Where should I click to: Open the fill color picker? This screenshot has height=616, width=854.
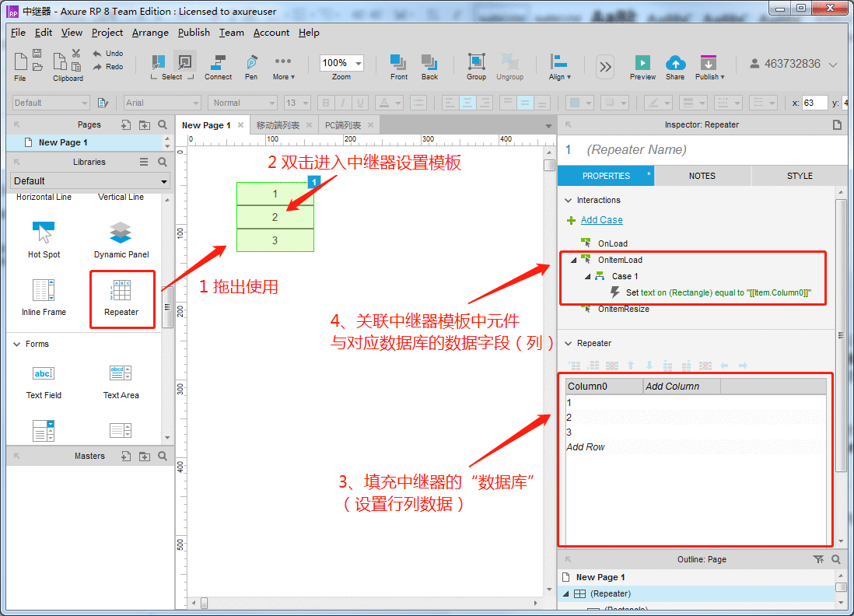[579, 103]
